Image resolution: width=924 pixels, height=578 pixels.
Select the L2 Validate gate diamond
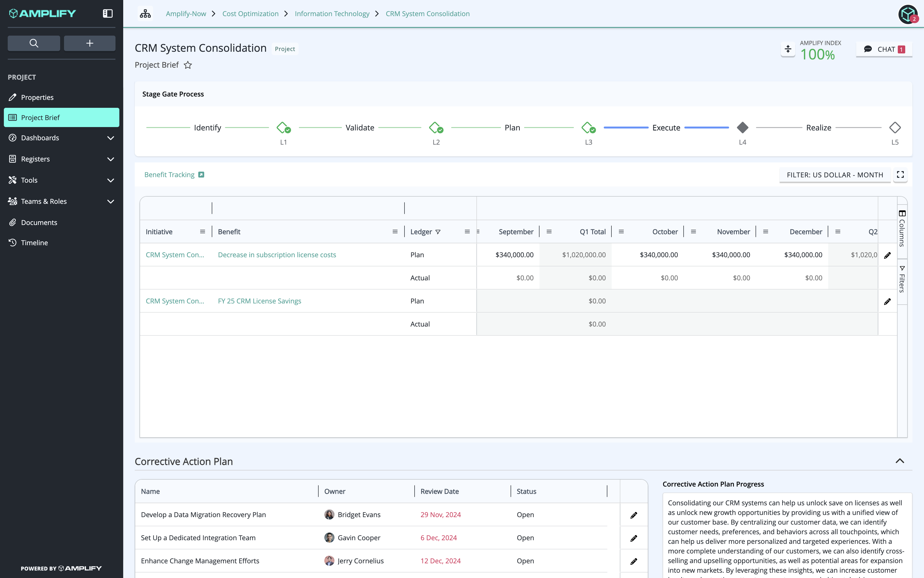coord(436,128)
